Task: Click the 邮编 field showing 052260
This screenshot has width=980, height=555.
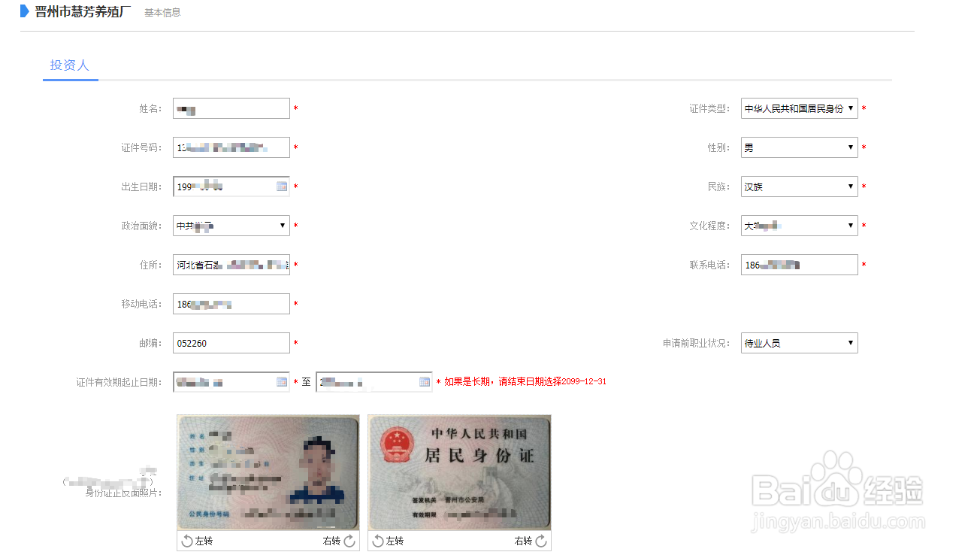Action: 231,342
